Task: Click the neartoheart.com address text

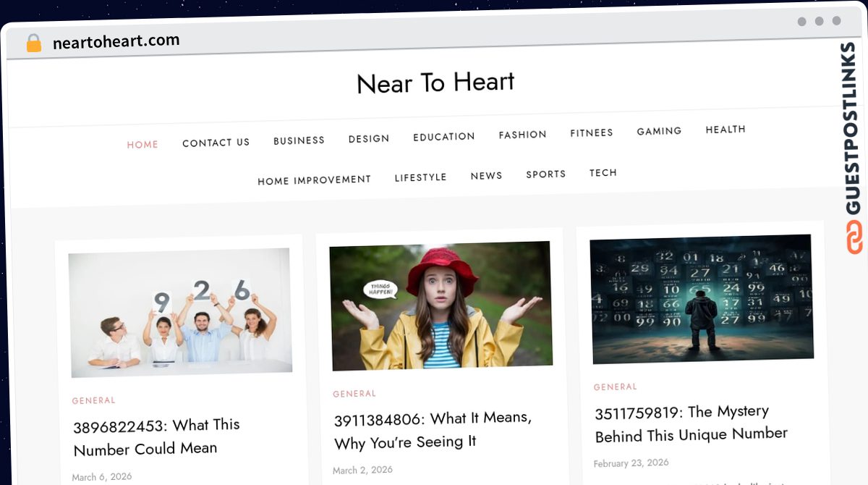Action: click(116, 42)
